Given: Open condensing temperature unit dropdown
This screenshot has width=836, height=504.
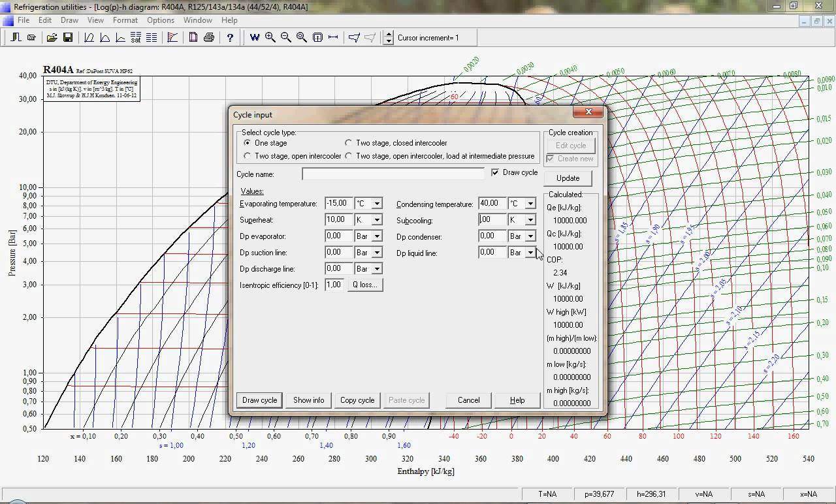Looking at the screenshot, I should (530, 204).
